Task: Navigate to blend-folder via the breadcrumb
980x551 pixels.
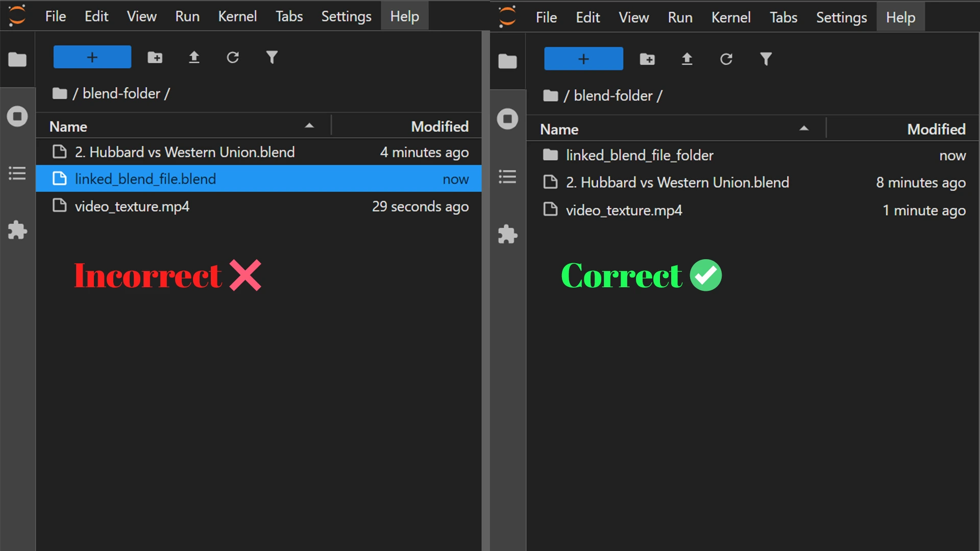Action: [121, 93]
